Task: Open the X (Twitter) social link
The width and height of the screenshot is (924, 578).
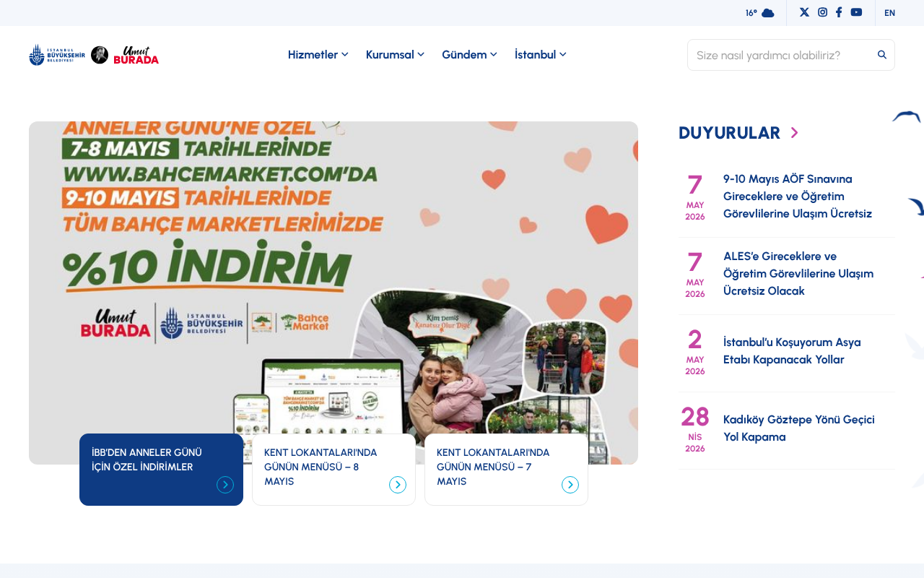Action: point(804,12)
